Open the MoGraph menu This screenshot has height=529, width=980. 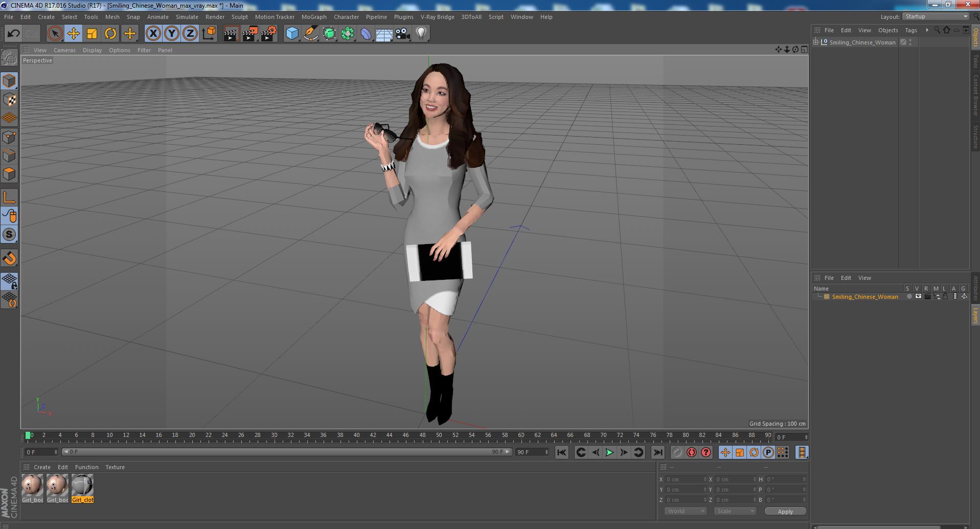pyautogui.click(x=314, y=17)
